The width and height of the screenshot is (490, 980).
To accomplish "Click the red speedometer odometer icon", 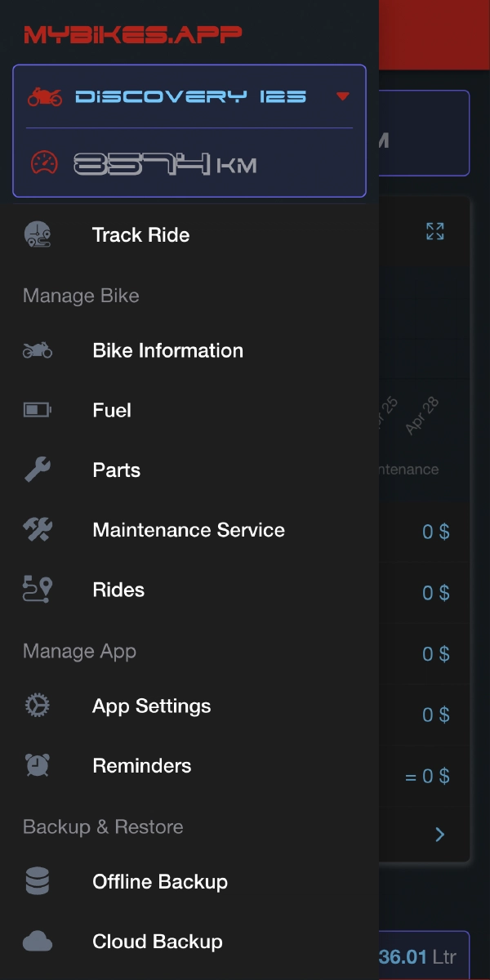I will click(x=45, y=163).
